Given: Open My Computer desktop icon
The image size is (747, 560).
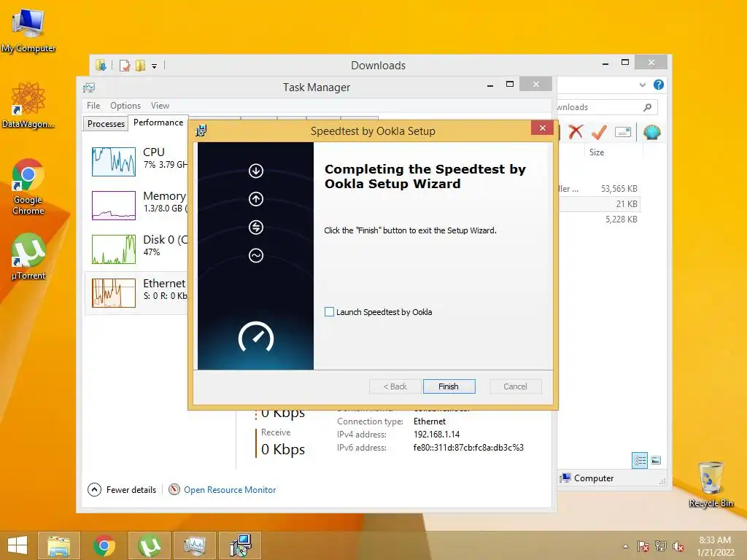Looking at the screenshot, I should (28, 31).
